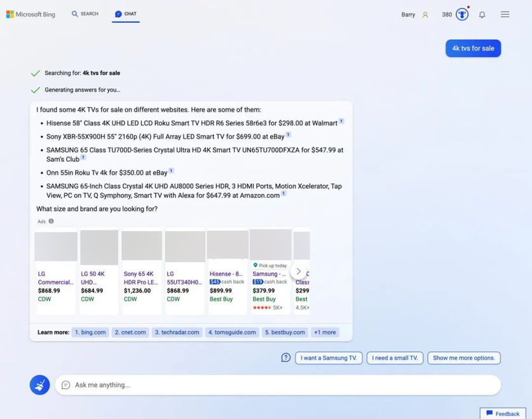Choose 'I want a Samsung TV.' suggestion
The height and width of the screenshot is (419, 532).
[x=329, y=358]
